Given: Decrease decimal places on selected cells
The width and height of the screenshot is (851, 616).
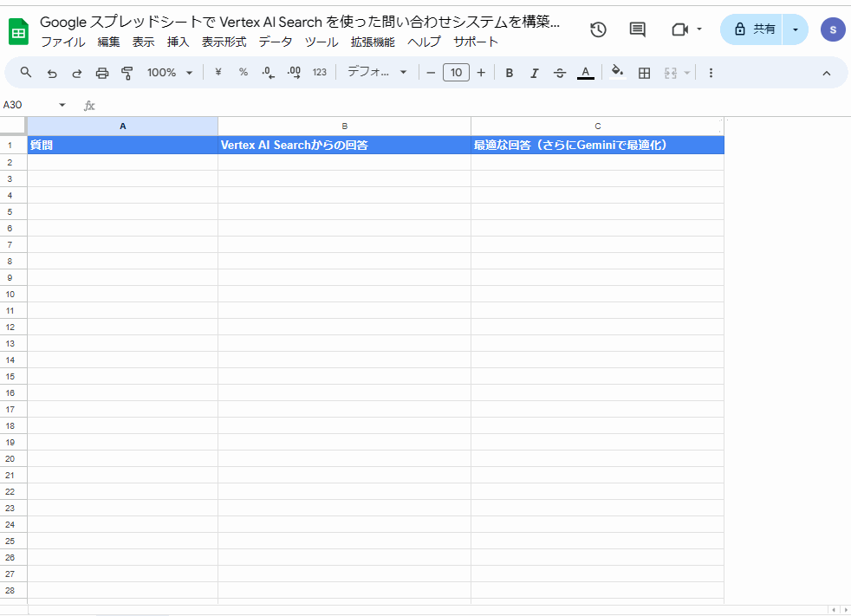Looking at the screenshot, I should [268, 73].
